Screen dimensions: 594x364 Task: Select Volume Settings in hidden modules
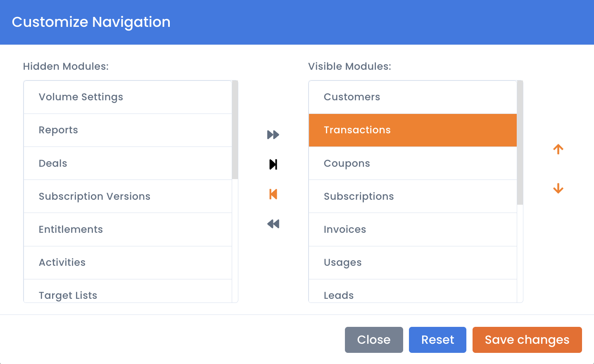pos(128,97)
